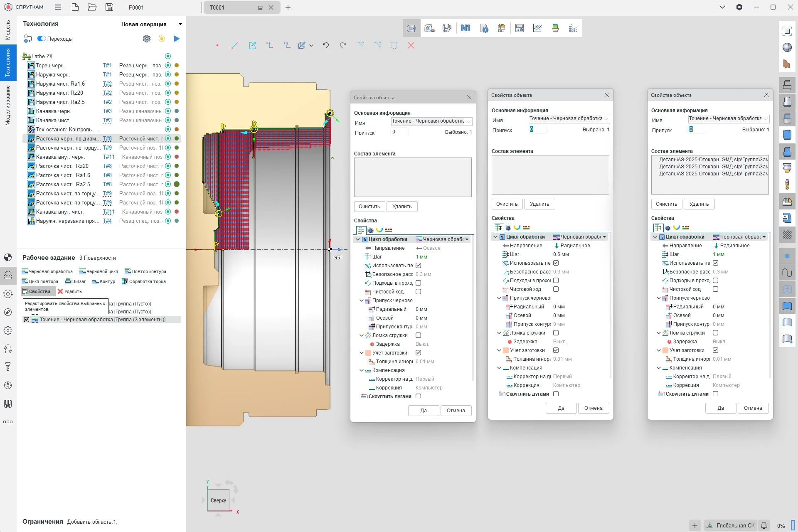The width and height of the screenshot is (798, 532).
Task: Click the caliper measurement icon
Action: (x=447, y=28)
